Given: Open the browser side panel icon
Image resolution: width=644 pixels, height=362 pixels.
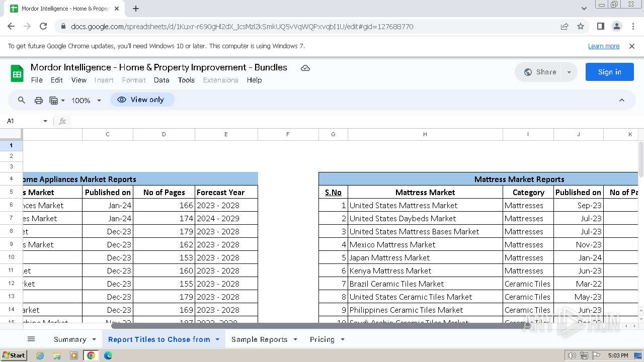Looking at the screenshot, I should coord(600,27).
